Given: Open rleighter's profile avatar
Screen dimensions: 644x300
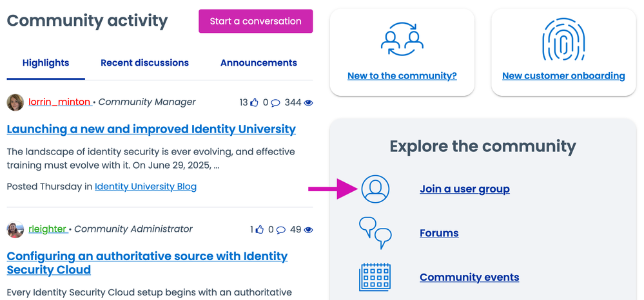Looking at the screenshot, I should (15, 230).
